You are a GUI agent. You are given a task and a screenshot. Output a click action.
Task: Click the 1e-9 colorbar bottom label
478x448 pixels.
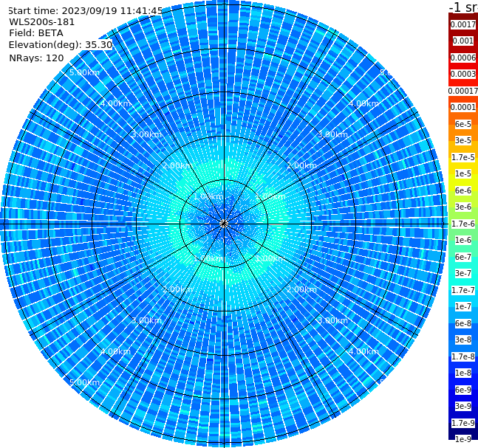tap(463, 439)
